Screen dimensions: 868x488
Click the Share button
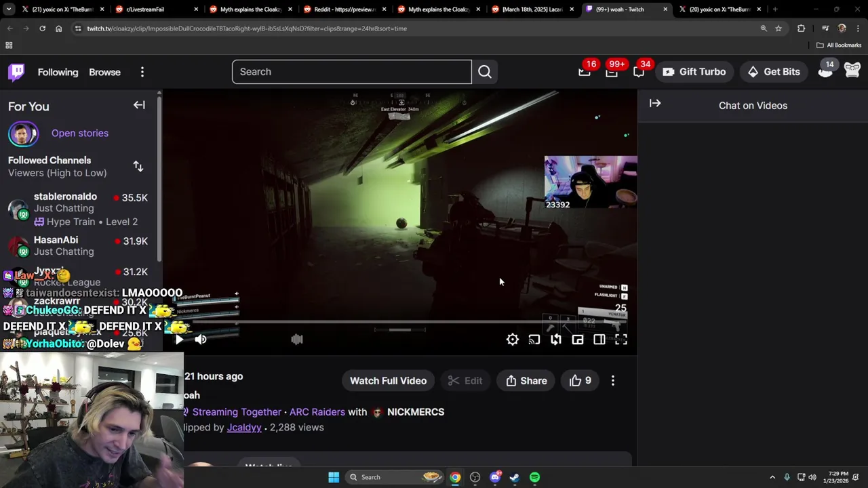pos(526,381)
